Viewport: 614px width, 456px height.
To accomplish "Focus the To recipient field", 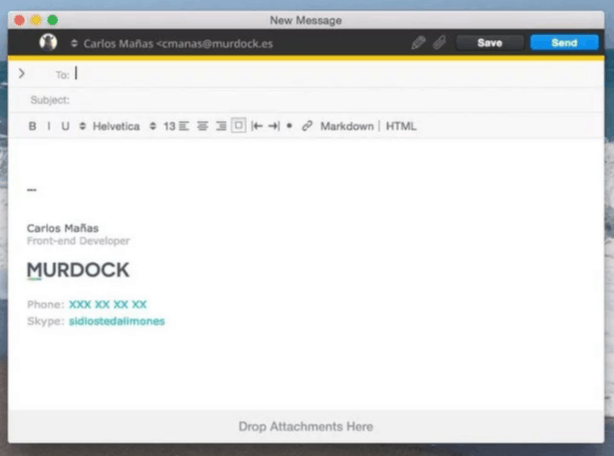I will tap(337, 74).
